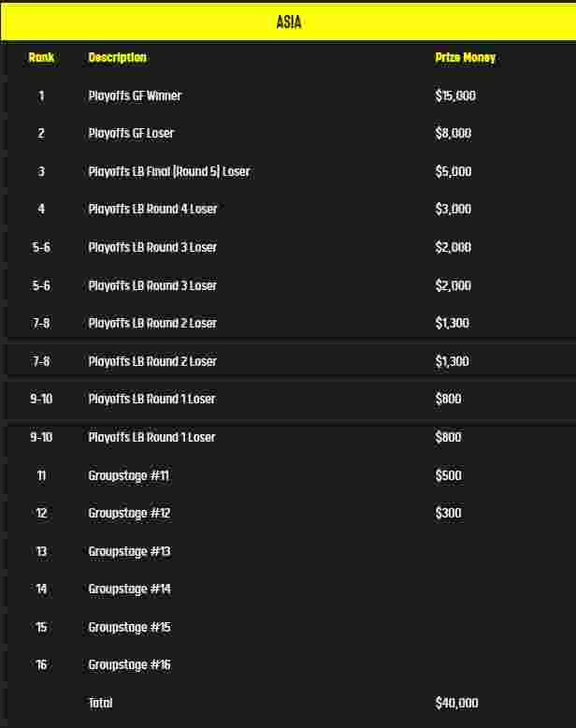The image size is (576, 728).
Task: Click the Playoffs GF Loser description
Action: [x=131, y=133]
